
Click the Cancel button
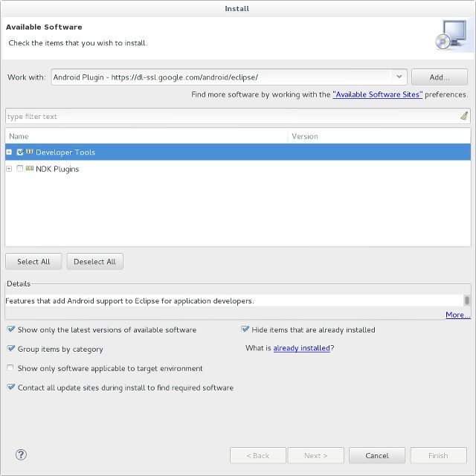pyautogui.click(x=377, y=455)
